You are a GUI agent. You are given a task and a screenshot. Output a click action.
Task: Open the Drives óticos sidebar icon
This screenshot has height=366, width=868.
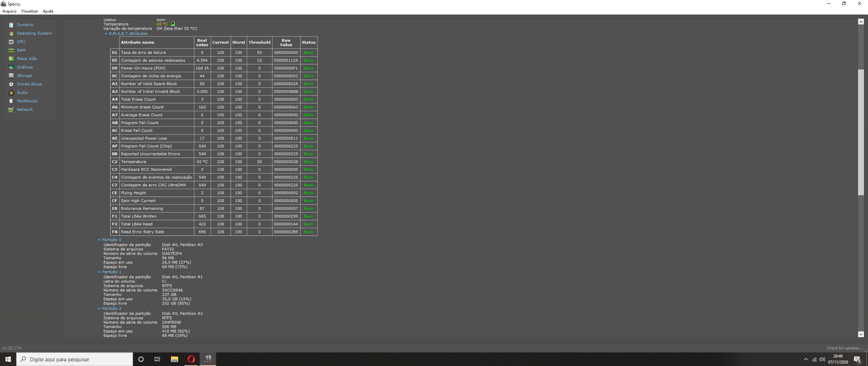(x=11, y=84)
